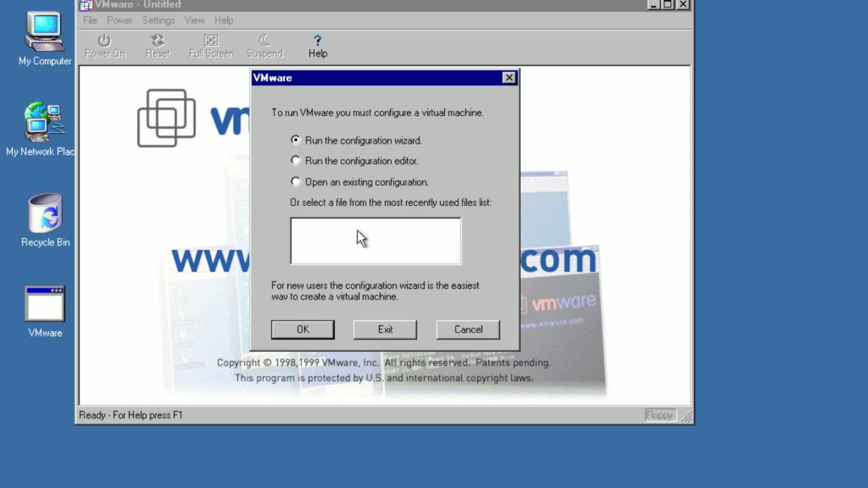Click the Reset toolbar icon
The image size is (868, 488).
(157, 46)
